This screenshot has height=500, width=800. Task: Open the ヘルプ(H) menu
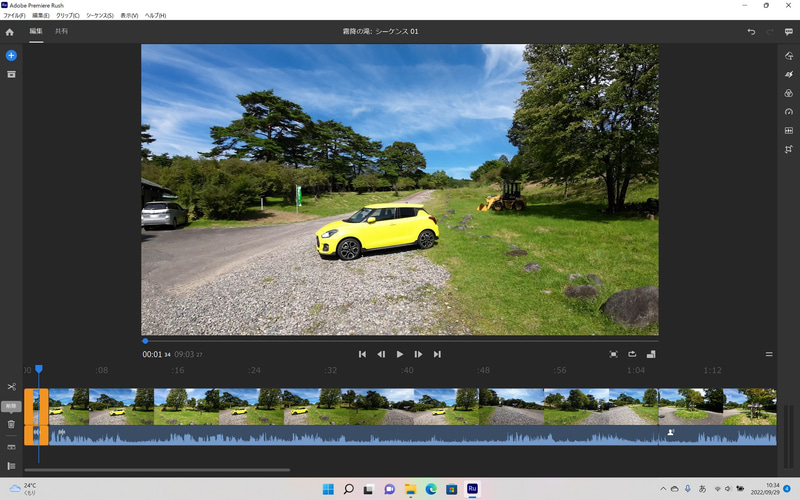tap(155, 15)
